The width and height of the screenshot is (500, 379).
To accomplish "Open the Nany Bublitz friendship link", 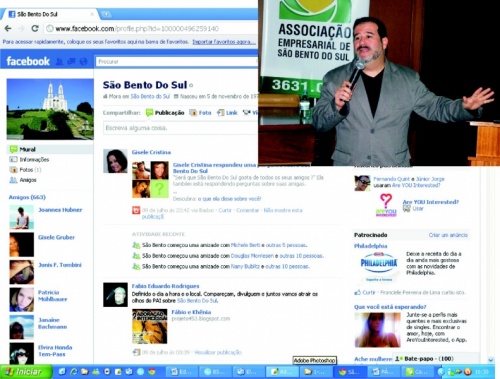I will pos(245,267).
